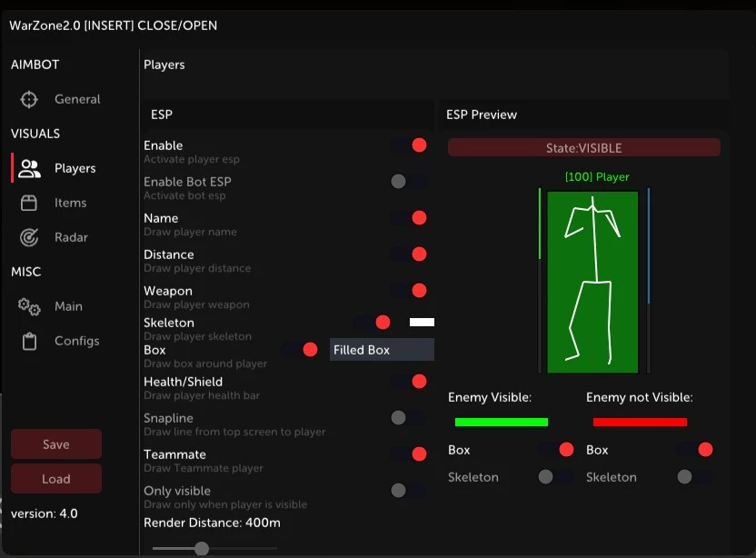
Task: Open the green Enemy Visible color swatch
Action: pos(502,423)
